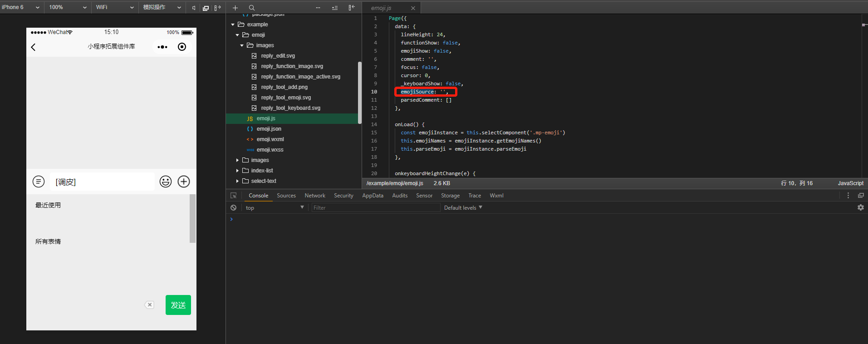Open the WiFi network dropdown
The image size is (868, 344).
pyautogui.click(x=115, y=7)
